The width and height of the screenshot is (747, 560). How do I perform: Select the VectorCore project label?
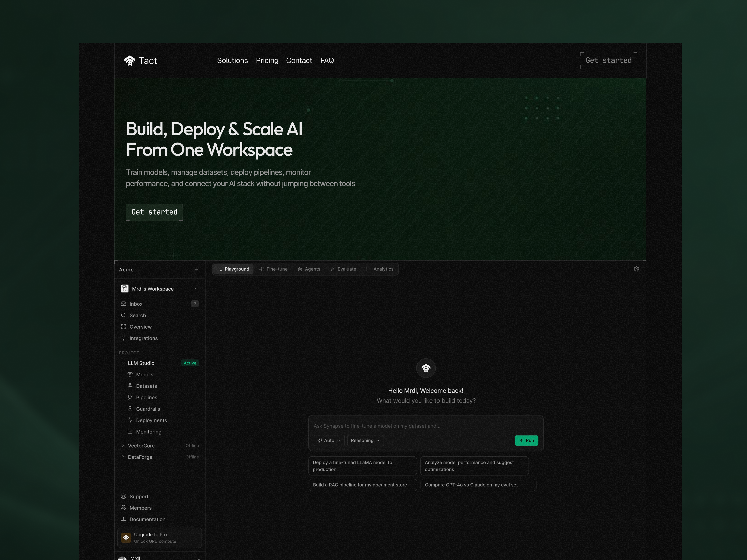tap(141, 446)
